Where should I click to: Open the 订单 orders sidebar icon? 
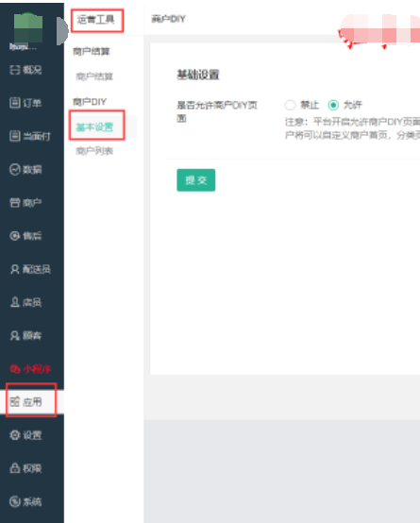[15, 103]
